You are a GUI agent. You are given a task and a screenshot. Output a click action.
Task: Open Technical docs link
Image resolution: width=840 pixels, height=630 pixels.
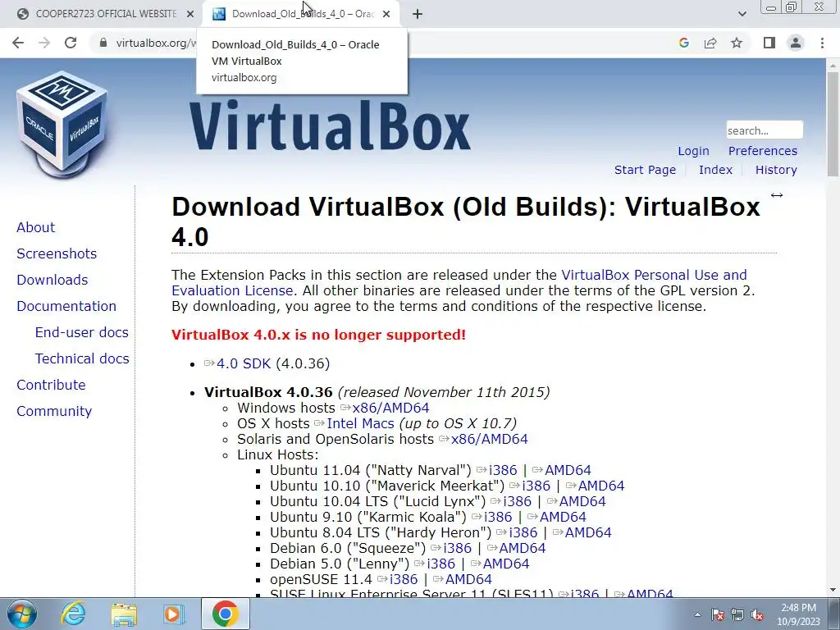pyautogui.click(x=82, y=358)
